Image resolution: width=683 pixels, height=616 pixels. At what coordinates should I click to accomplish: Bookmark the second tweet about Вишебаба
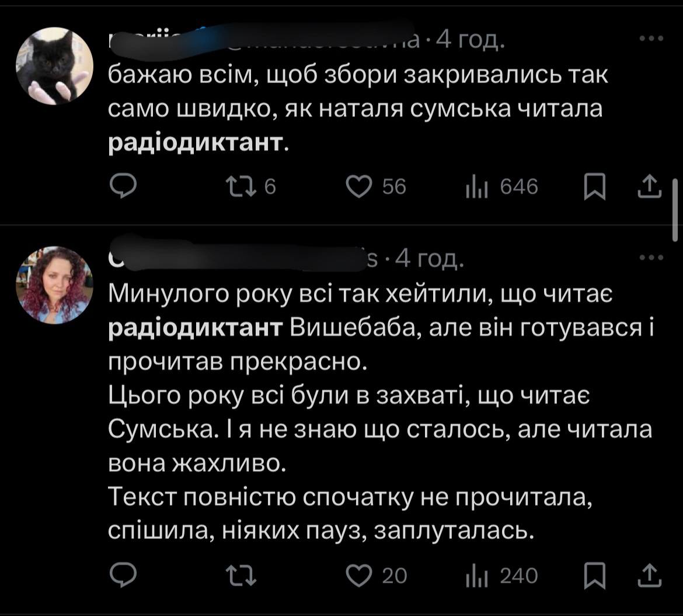[595, 576]
